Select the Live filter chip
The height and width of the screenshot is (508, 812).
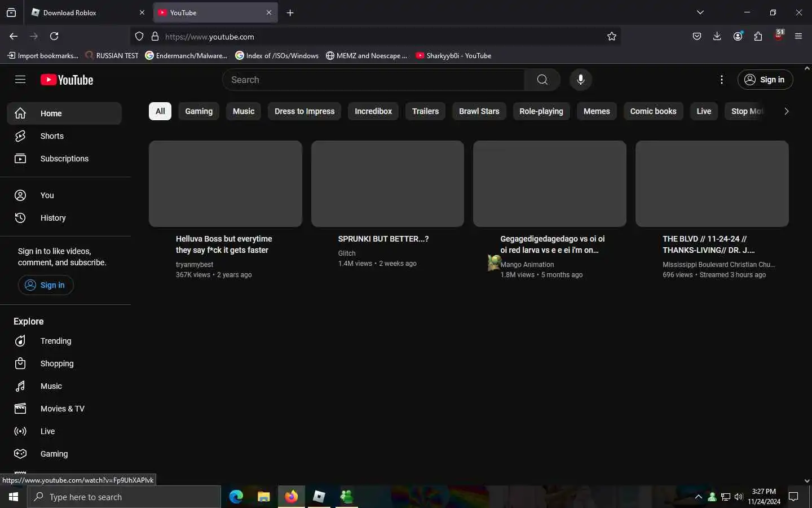click(x=704, y=111)
